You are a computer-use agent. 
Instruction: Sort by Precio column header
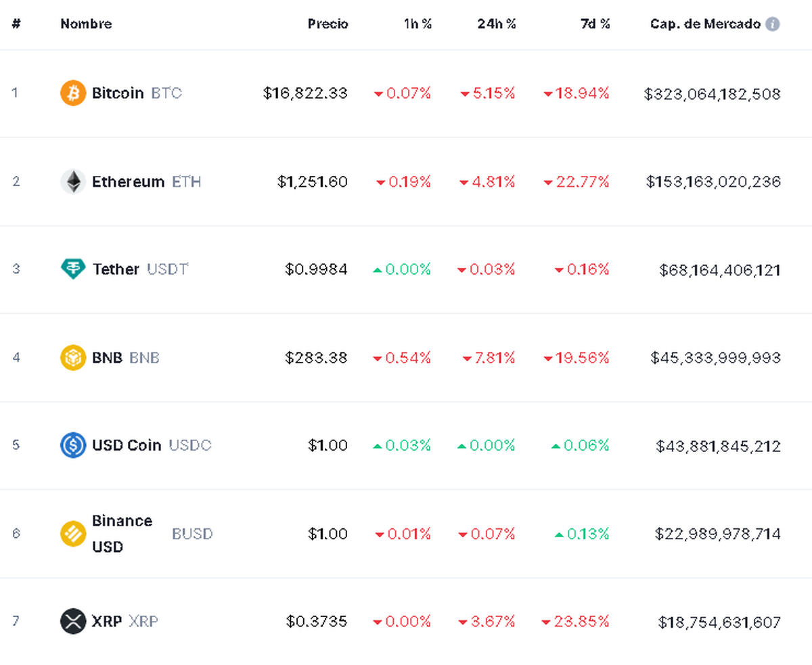(328, 24)
